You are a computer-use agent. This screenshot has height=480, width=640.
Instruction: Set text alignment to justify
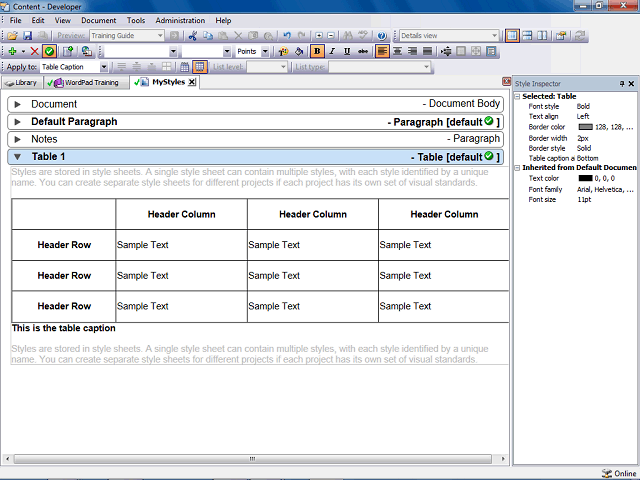point(427,51)
